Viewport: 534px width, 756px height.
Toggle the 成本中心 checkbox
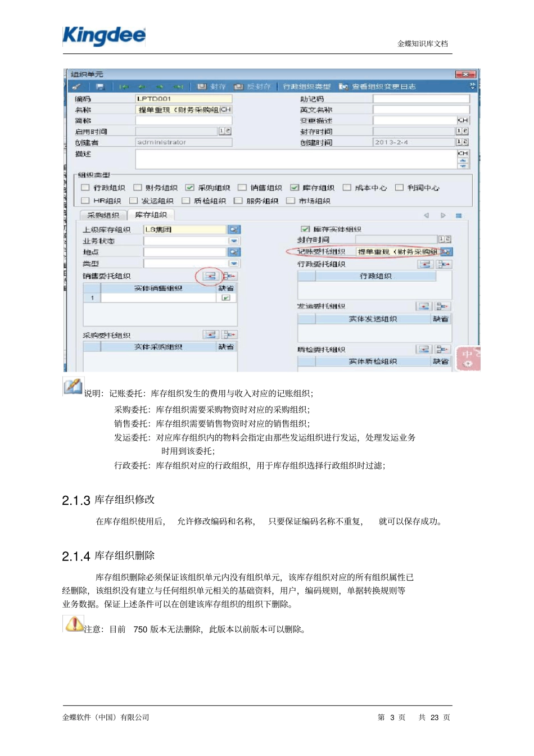[x=347, y=188]
